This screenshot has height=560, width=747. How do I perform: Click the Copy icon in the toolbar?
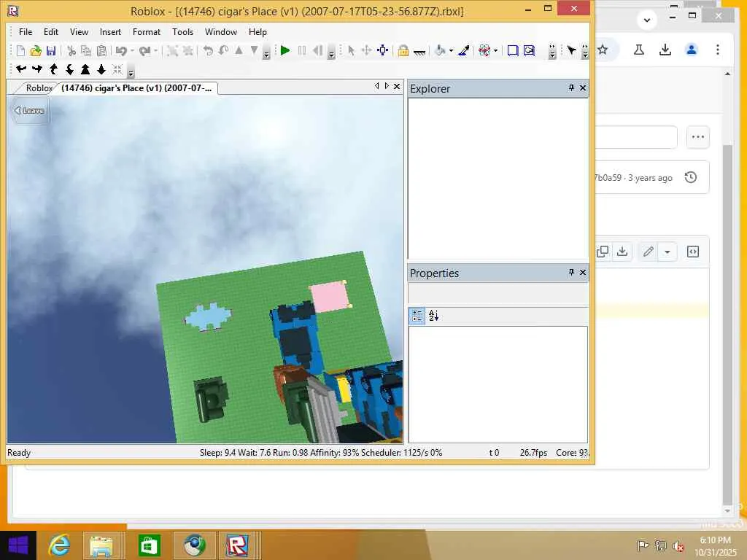(86, 50)
